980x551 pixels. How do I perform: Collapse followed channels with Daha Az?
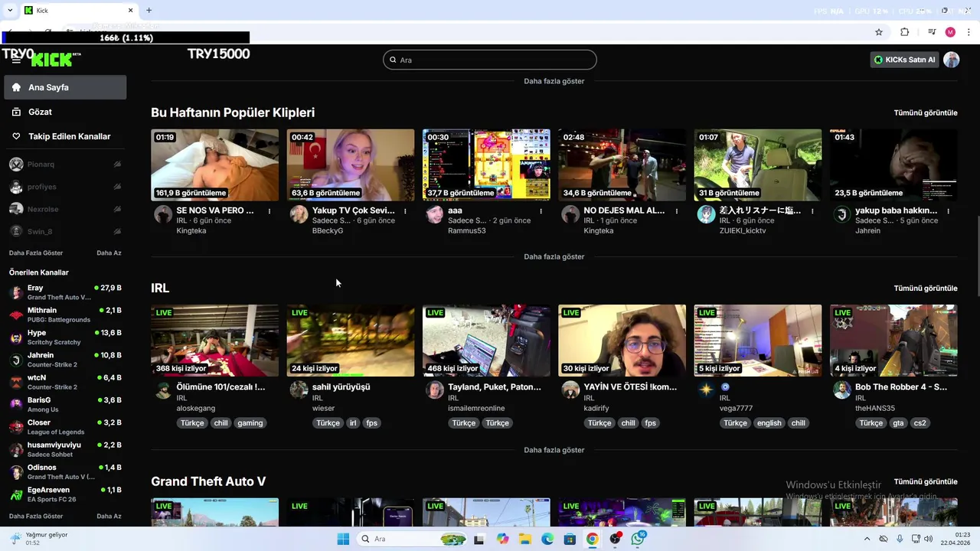pos(109,253)
